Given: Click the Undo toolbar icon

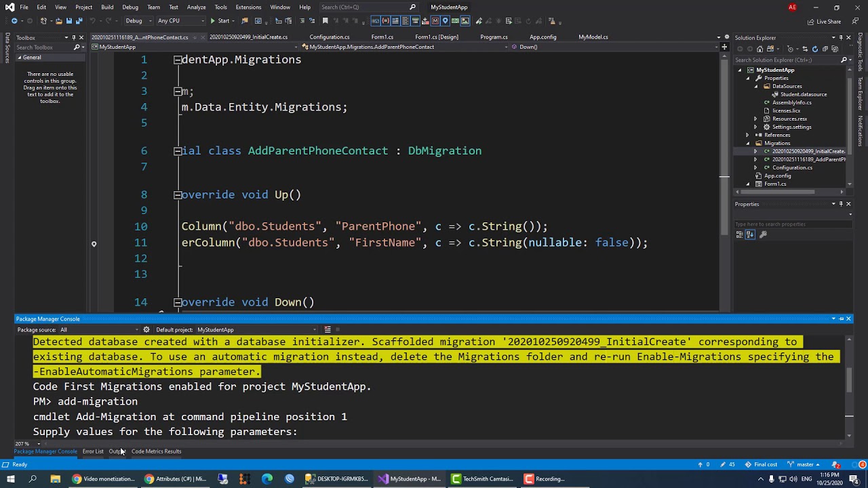Looking at the screenshot, I should point(92,20).
